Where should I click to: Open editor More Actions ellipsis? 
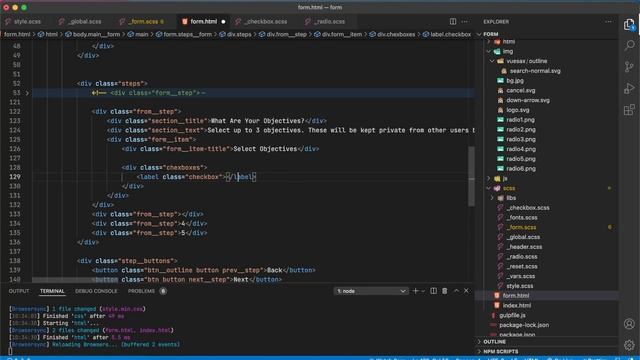(465, 21)
